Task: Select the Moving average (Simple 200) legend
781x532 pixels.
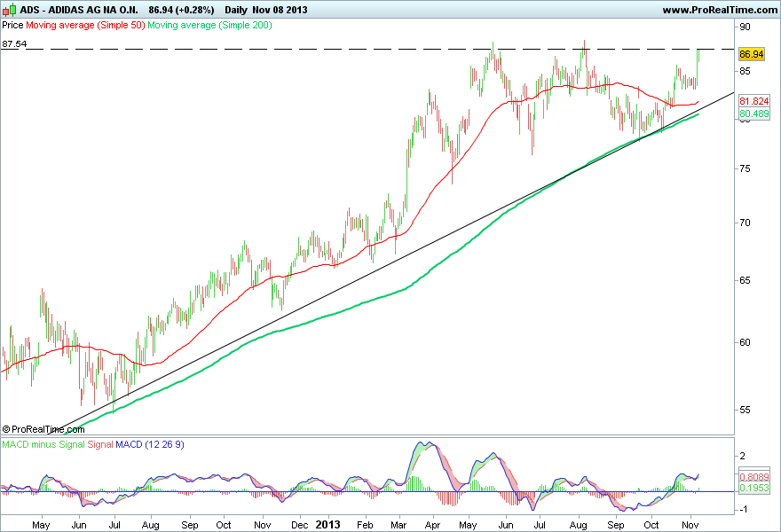Action: click(x=209, y=25)
